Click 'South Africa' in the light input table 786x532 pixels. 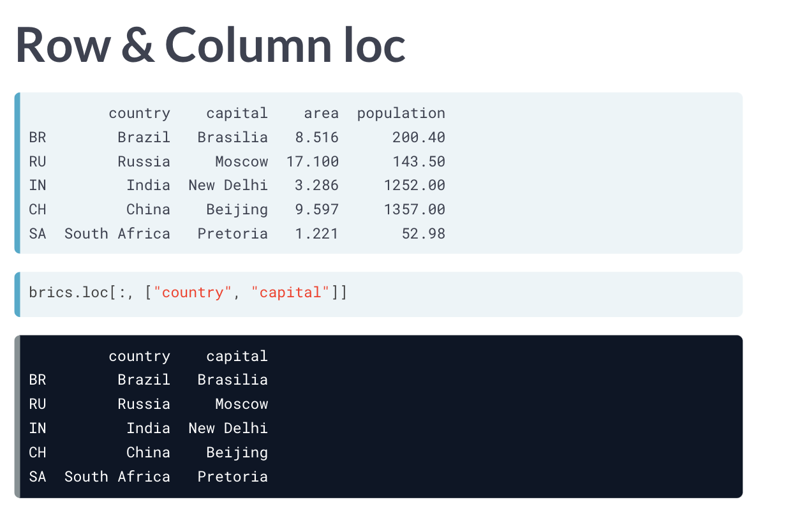click(117, 233)
